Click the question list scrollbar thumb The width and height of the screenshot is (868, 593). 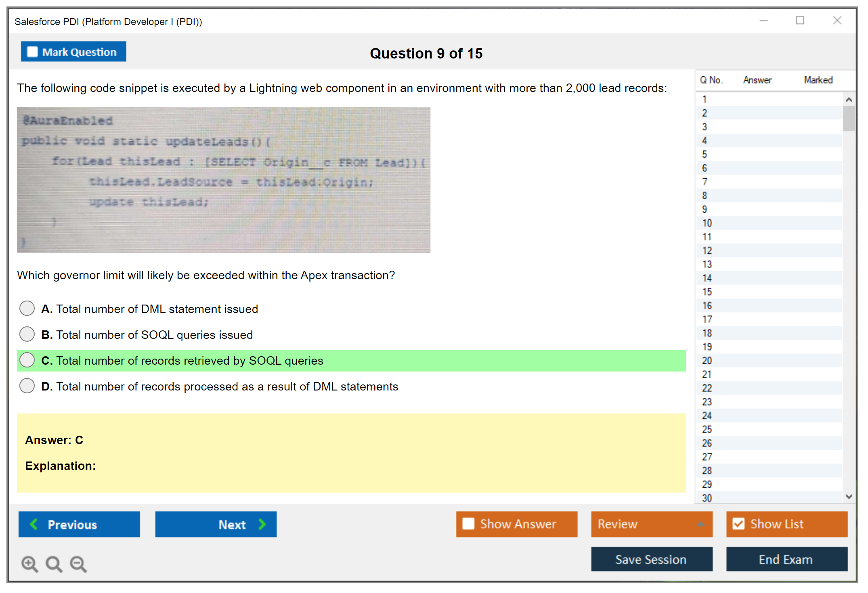click(849, 118)
